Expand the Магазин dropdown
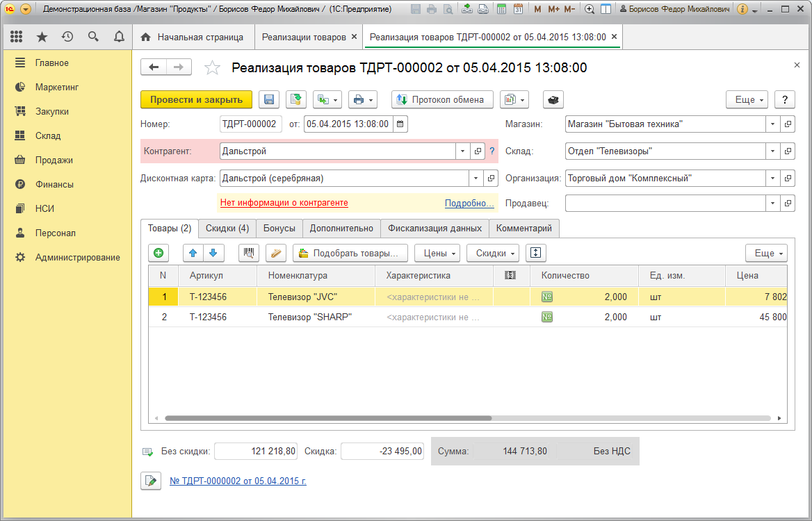The height and width of the screenshot is (521, 812). tap(772, 124)
